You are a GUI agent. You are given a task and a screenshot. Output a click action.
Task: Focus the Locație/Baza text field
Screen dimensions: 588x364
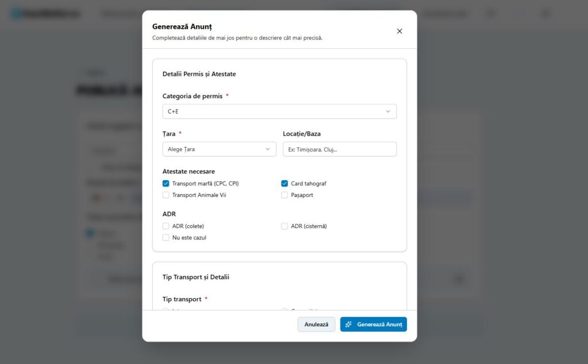[339, 149]
